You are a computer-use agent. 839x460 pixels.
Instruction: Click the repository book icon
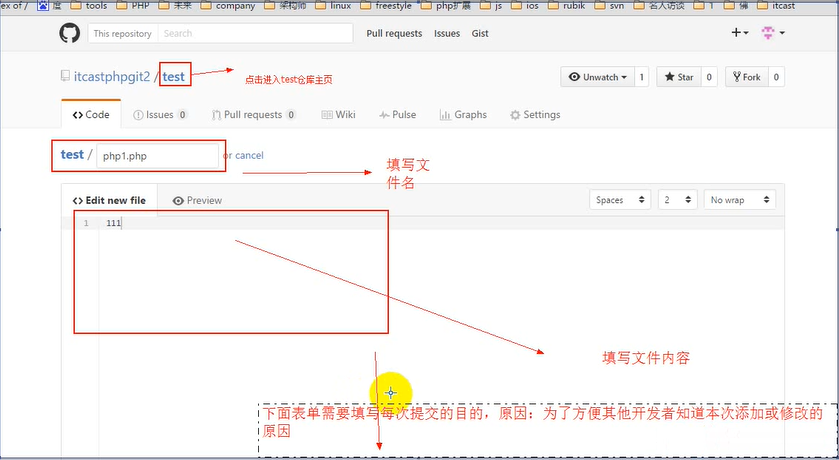point(65,76)
